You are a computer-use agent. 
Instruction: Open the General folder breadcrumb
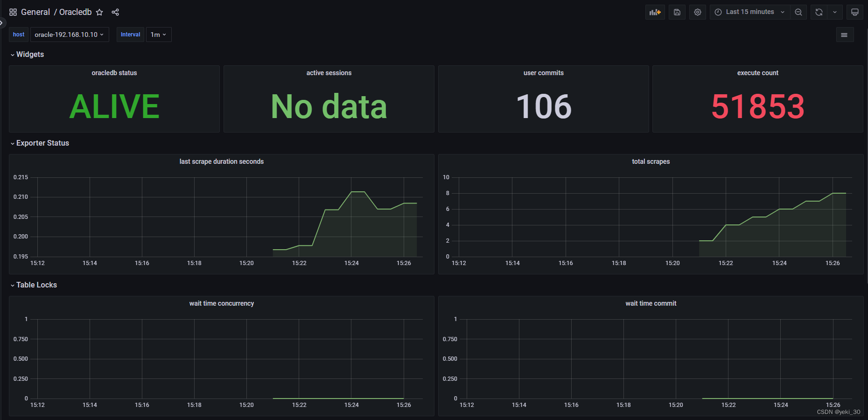click(35, 12)
